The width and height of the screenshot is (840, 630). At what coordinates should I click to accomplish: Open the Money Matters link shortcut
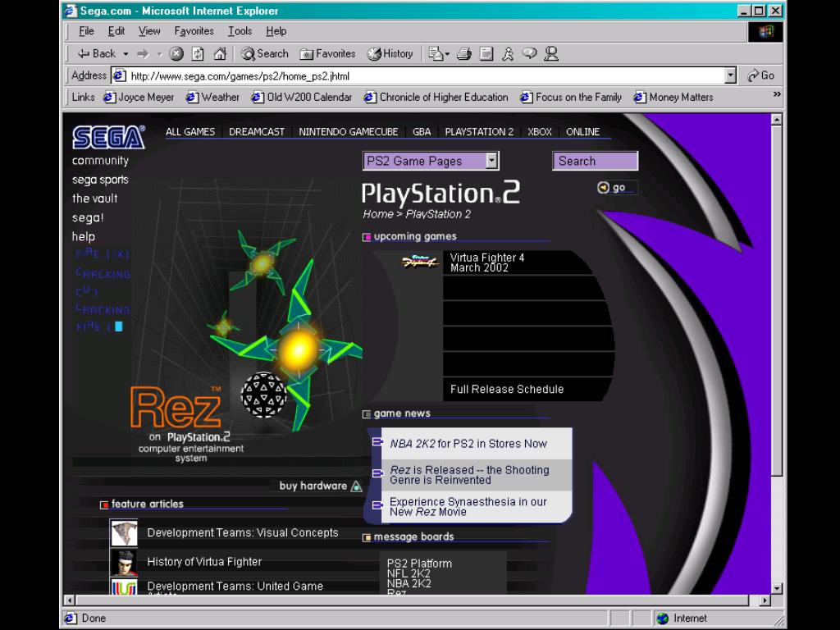click(674, 97)
